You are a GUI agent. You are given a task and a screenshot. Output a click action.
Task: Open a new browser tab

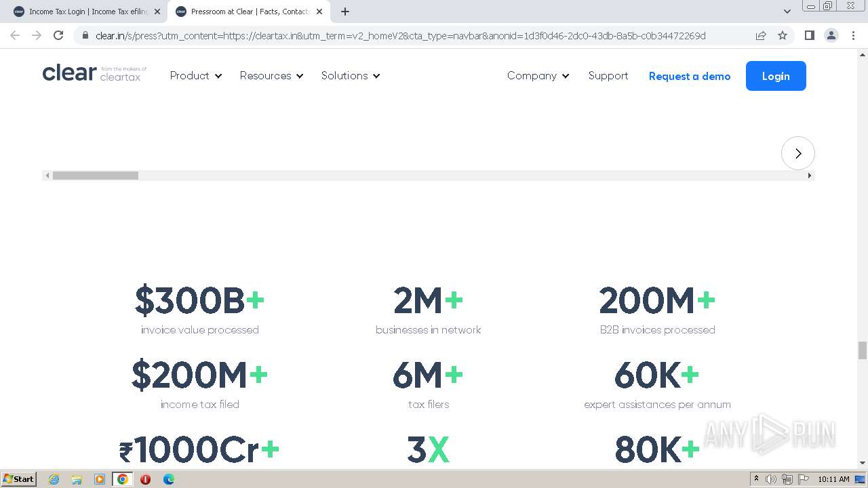point(345,12)
